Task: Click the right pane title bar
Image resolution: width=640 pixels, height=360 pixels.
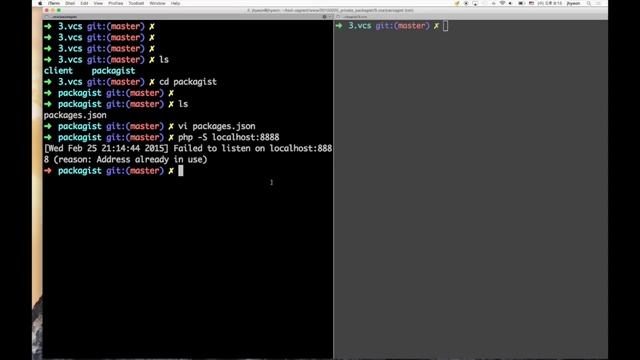Action: coord(471,17)
